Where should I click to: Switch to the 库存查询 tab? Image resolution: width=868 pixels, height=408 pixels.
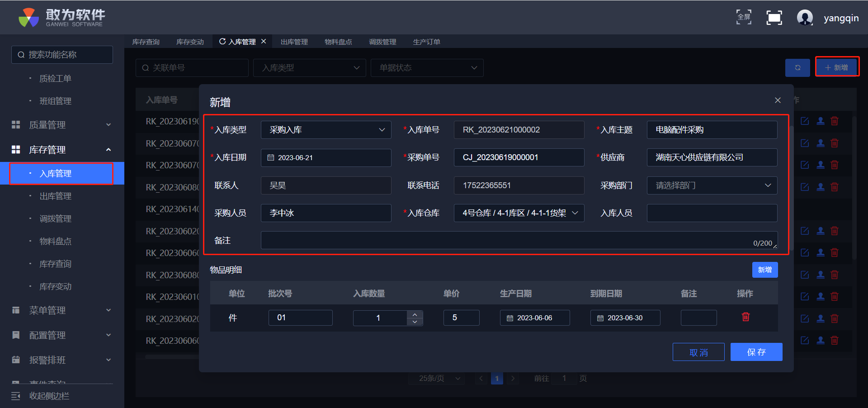[x=146, y=42]
